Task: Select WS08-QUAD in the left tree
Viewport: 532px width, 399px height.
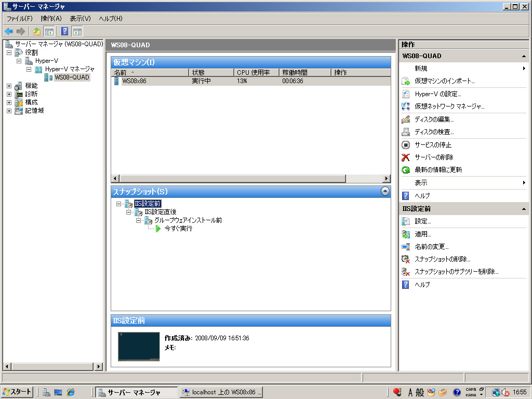Action: tap(72, 77)
